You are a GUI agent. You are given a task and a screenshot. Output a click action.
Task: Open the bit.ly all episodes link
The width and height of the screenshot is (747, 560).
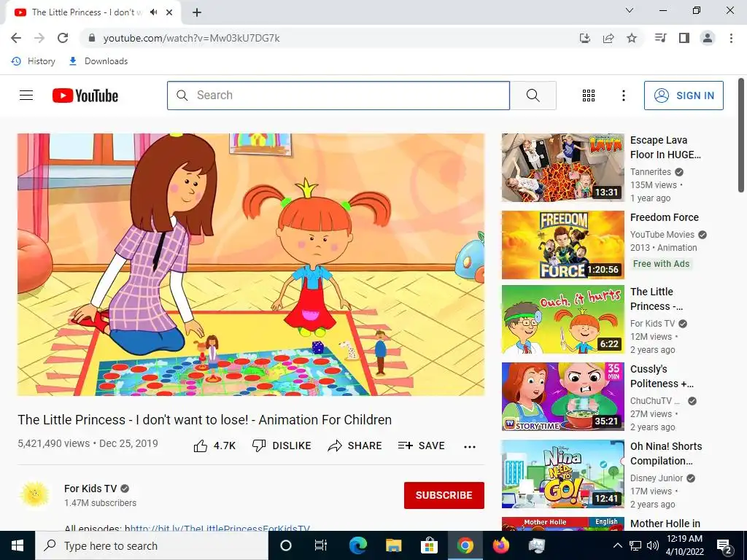(220, 528)
